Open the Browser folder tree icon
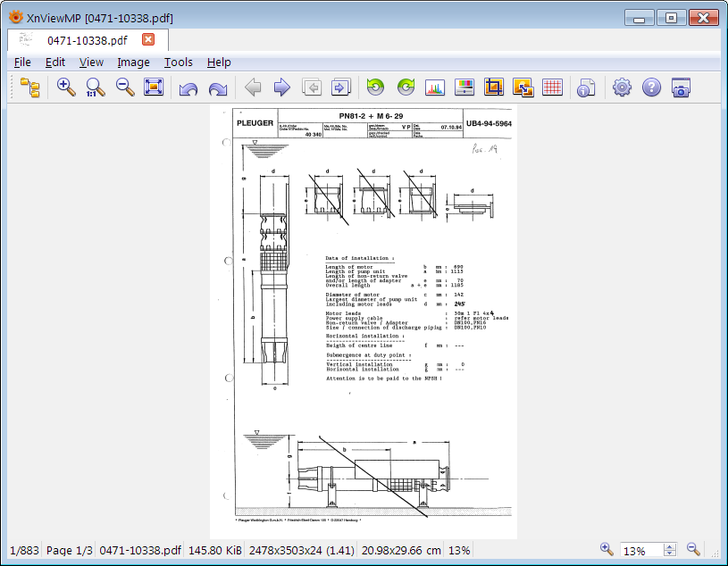 29,87
